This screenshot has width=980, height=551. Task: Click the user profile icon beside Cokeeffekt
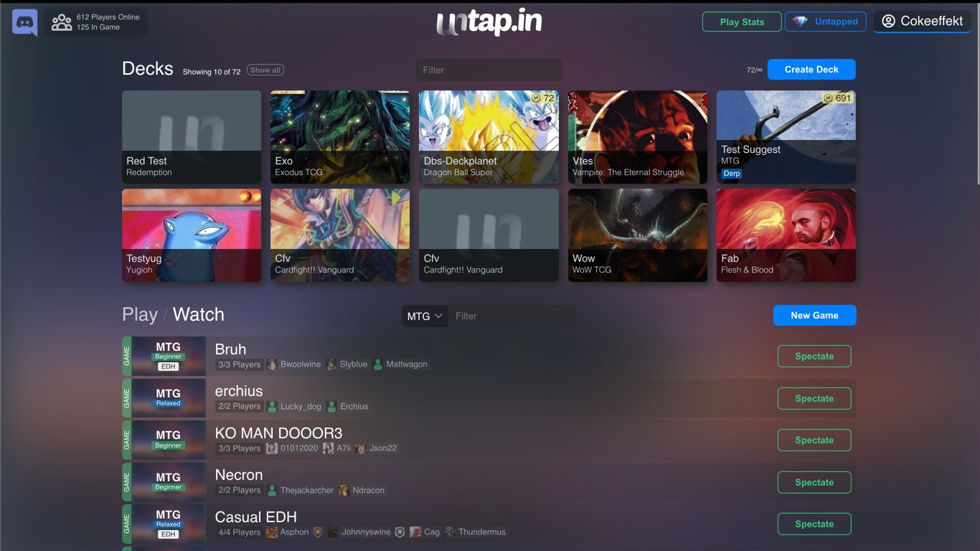pyautogui.click(x=888, y=22)
